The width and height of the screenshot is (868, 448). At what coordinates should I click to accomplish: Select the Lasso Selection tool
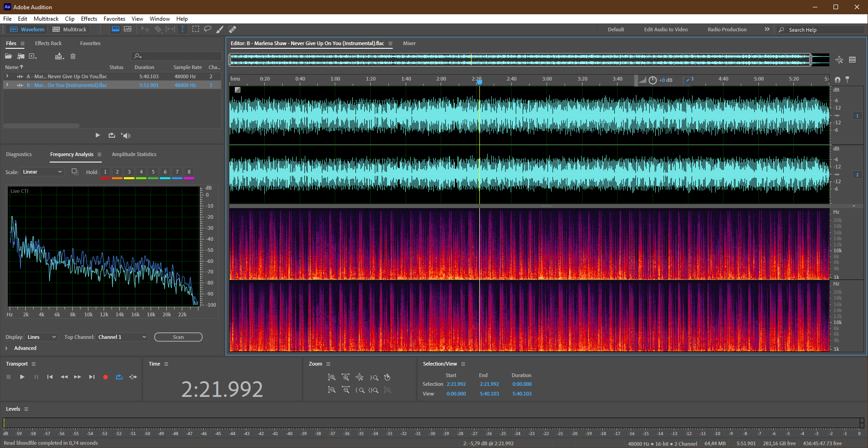click(x=208, y=29)
